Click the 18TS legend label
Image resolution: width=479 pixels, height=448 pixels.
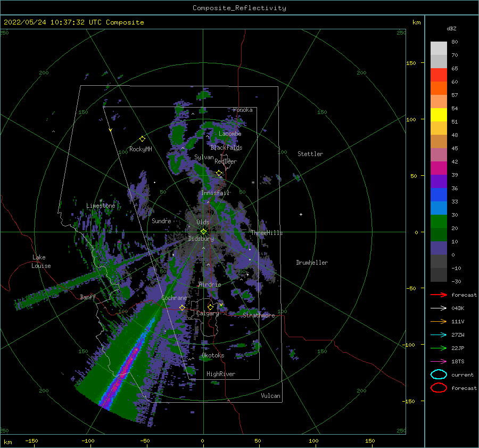point(458,362)
